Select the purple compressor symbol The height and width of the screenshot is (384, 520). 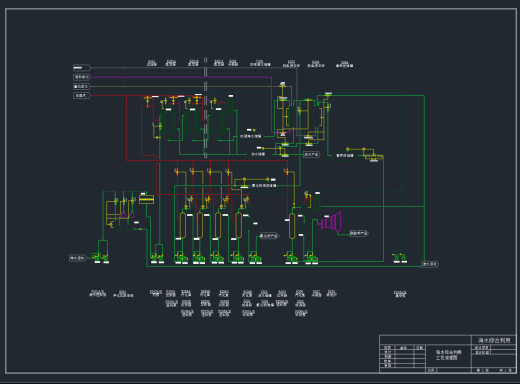(330, 222)
